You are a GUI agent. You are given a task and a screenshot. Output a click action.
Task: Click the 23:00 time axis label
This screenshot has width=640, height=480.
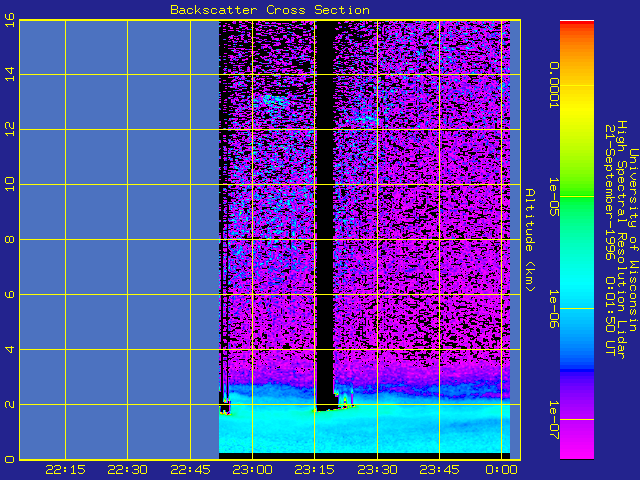(252, 470)
